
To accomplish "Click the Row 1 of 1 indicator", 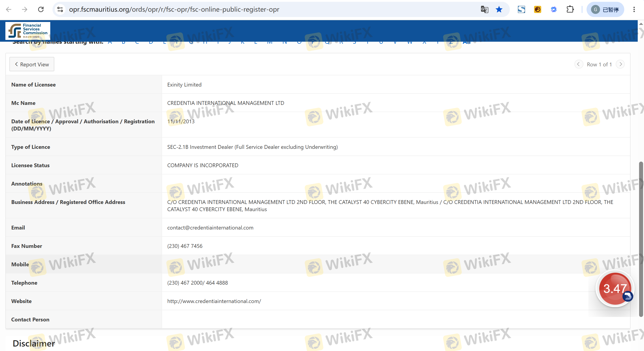I will (x=599, y=64).
